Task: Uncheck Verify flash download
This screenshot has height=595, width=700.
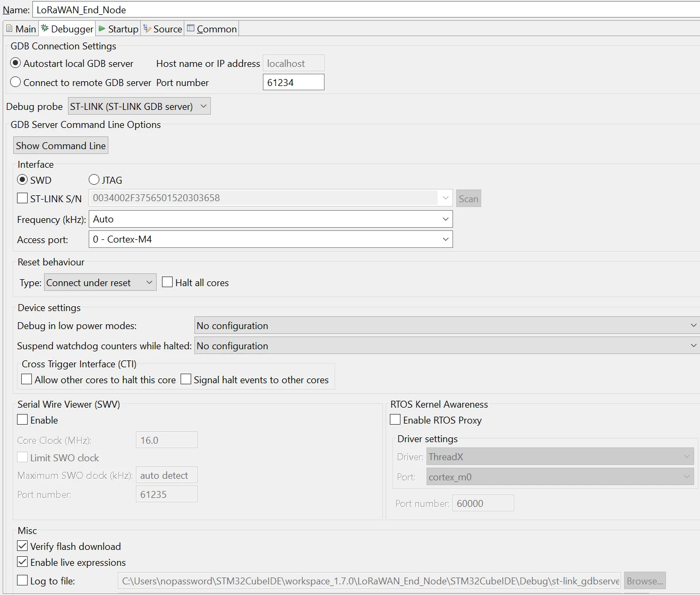Action: point(22,546)
